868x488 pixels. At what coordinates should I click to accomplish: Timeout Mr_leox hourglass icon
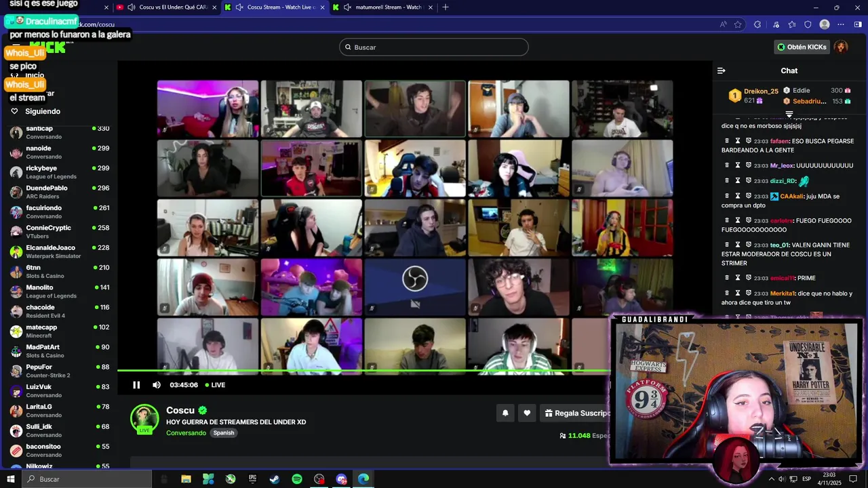tap(738, 165)
